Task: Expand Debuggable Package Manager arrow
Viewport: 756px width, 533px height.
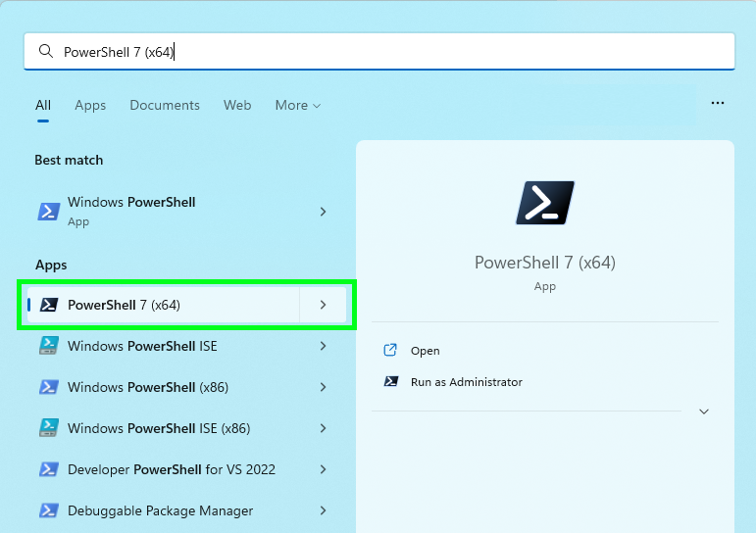Action: pos(323,510)
